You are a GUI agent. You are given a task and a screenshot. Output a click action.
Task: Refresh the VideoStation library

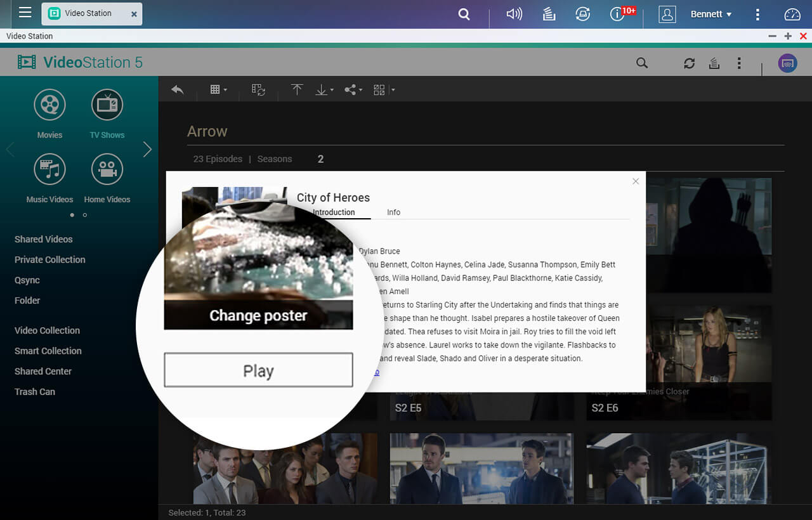(690, 63)
